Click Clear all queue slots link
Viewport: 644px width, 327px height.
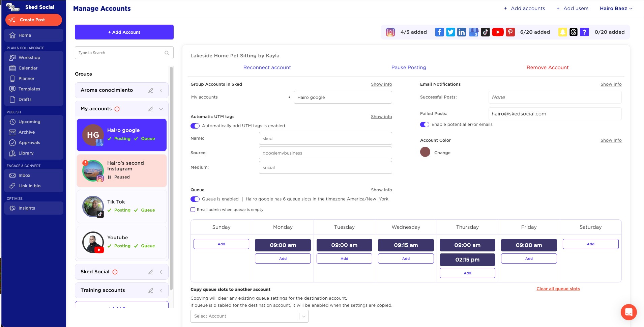tap(558, 289)
